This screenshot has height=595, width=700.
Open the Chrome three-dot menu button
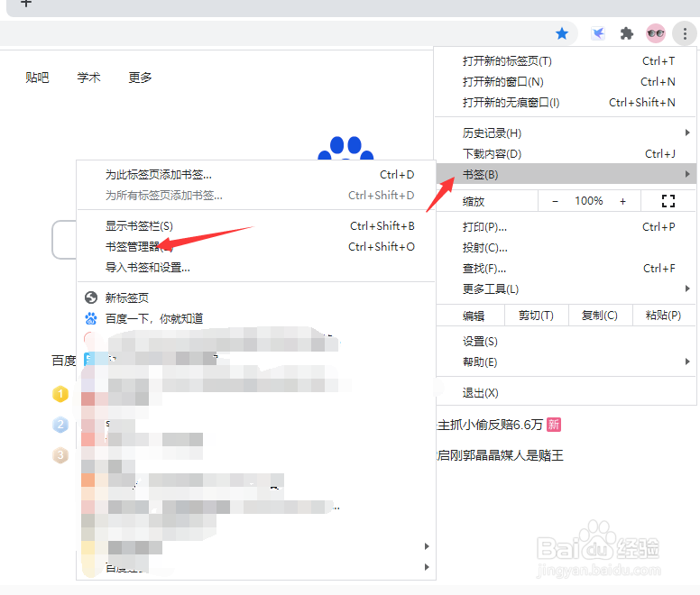coord(685,33)
